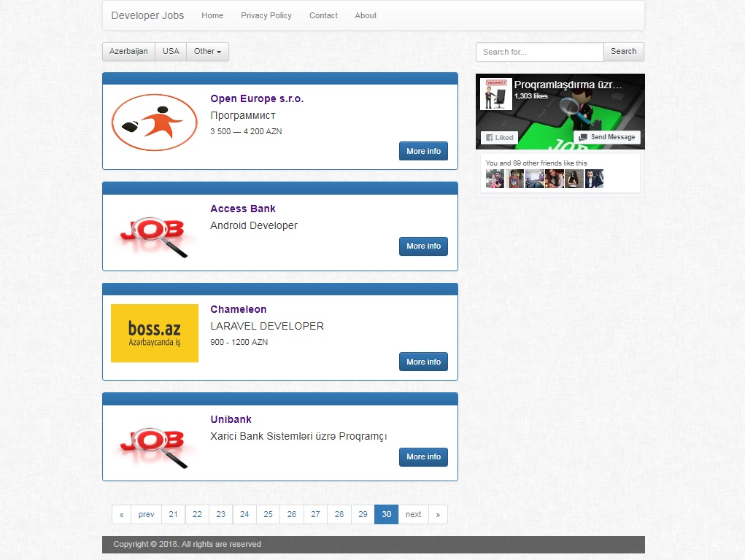Go to the prev page

tap(147, 514)
